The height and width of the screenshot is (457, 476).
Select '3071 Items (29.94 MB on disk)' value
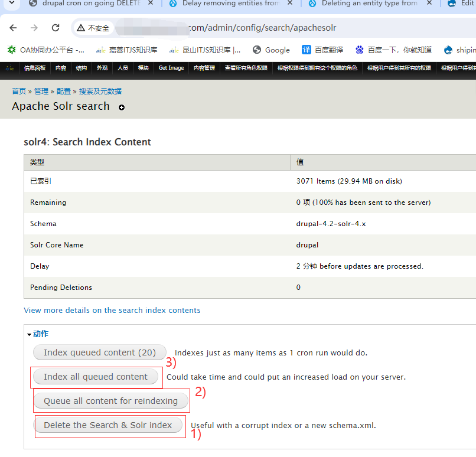[349, 181]
